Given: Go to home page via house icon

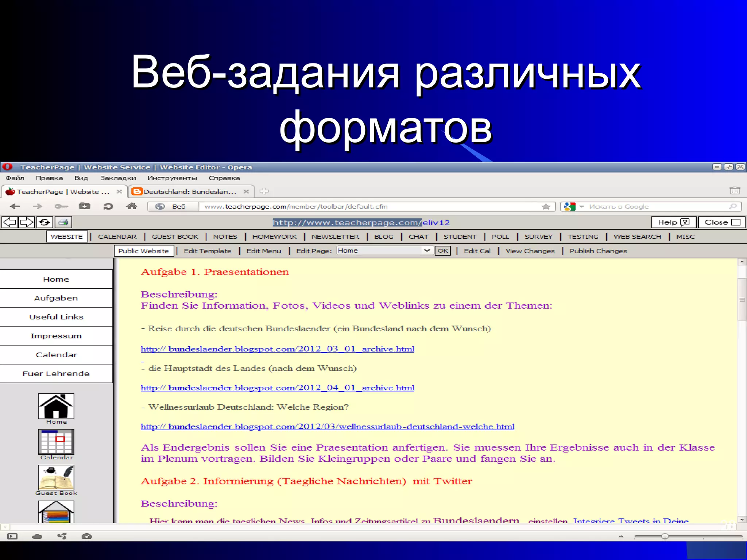Looking at the screenshot, I should pyautogui.click(x=131, y=206).
